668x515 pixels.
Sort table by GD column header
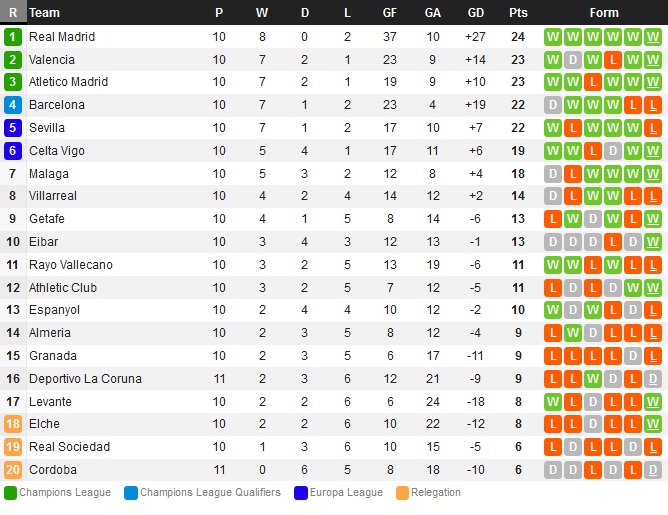[x=475, y=13]
